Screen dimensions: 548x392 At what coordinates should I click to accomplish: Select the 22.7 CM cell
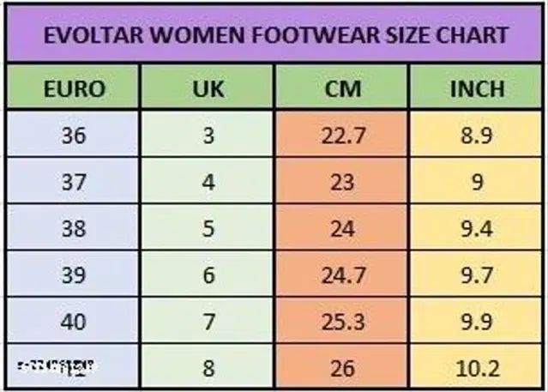[343, 135]
